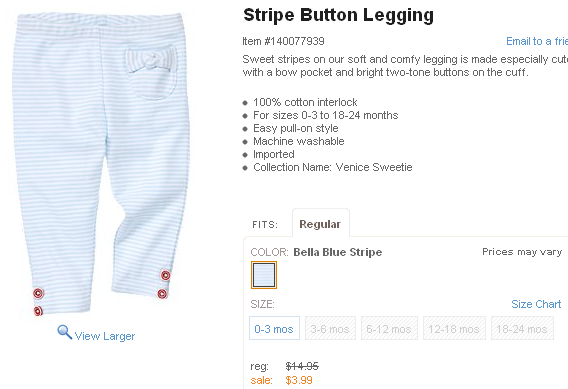
Task: Select the 0-3 mos size
Action: click(x=274, y=328)
